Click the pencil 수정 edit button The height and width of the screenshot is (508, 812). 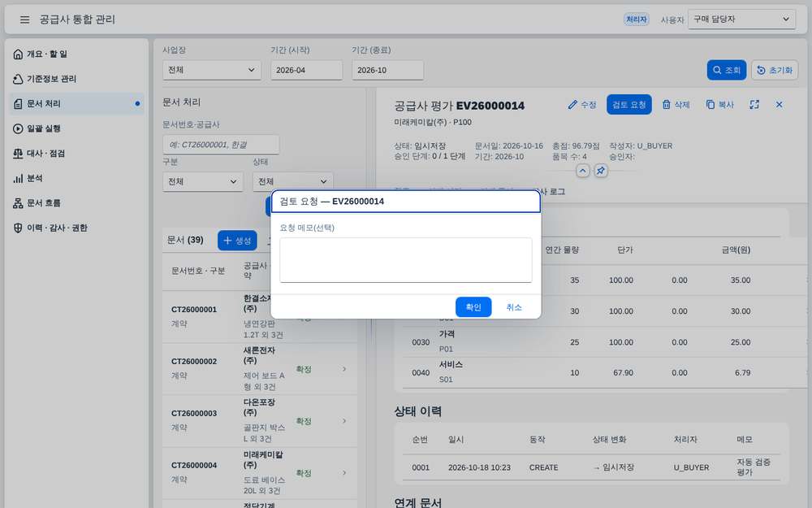point(582,105)
